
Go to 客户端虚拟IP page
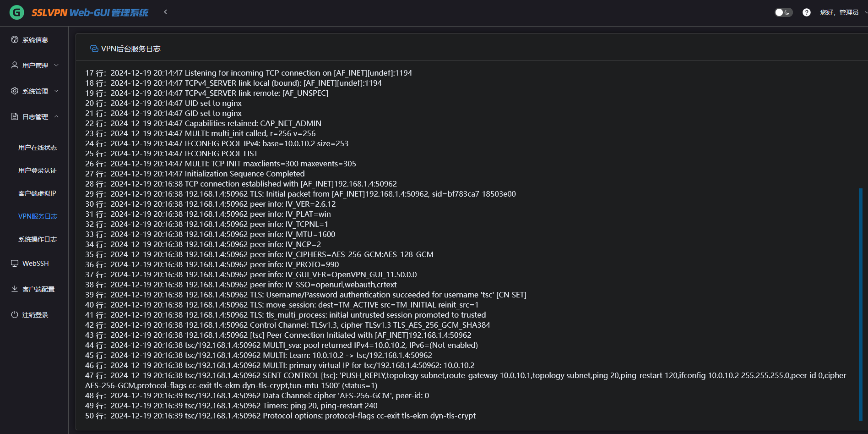click(x=37, y=193)
